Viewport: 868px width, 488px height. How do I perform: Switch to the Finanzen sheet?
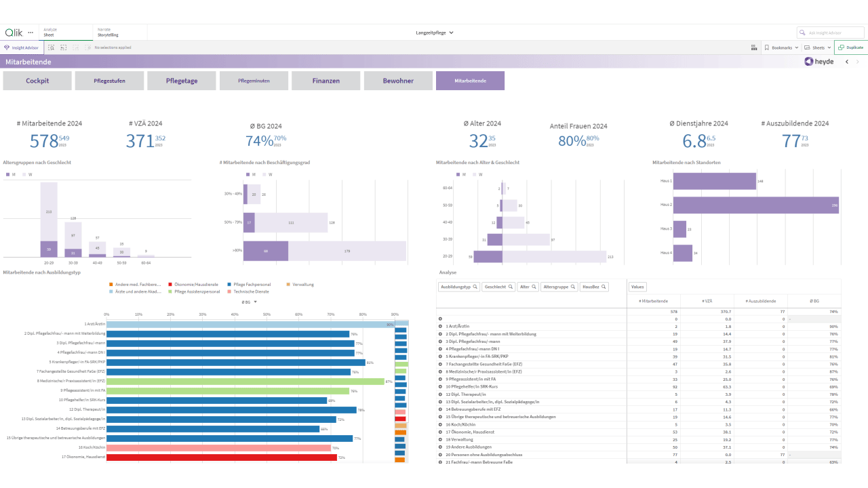pos(326,81)
